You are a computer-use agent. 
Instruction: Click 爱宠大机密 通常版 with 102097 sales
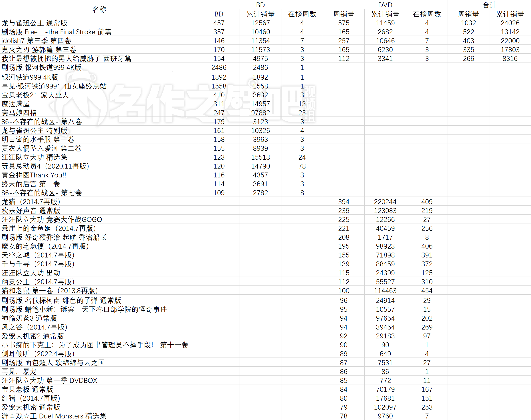point(31,407)
